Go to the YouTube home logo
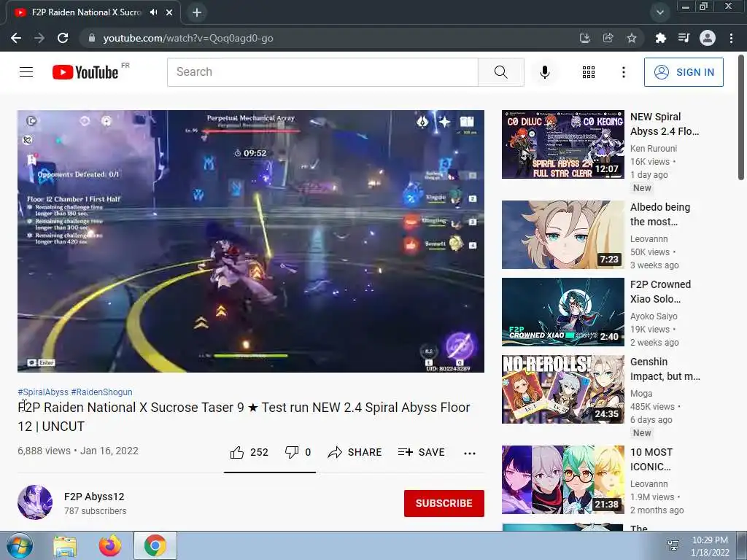This screenshot has width=747, height=560. pos(85,72)
